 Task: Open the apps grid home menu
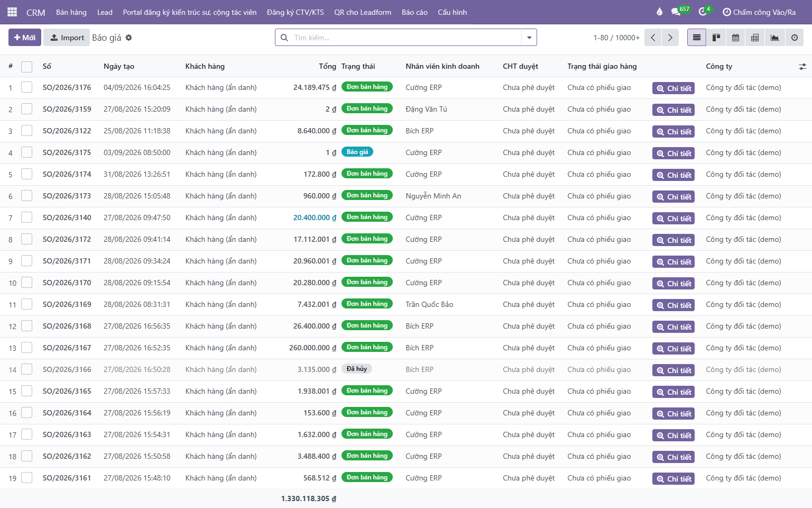[x=12, y=12]
